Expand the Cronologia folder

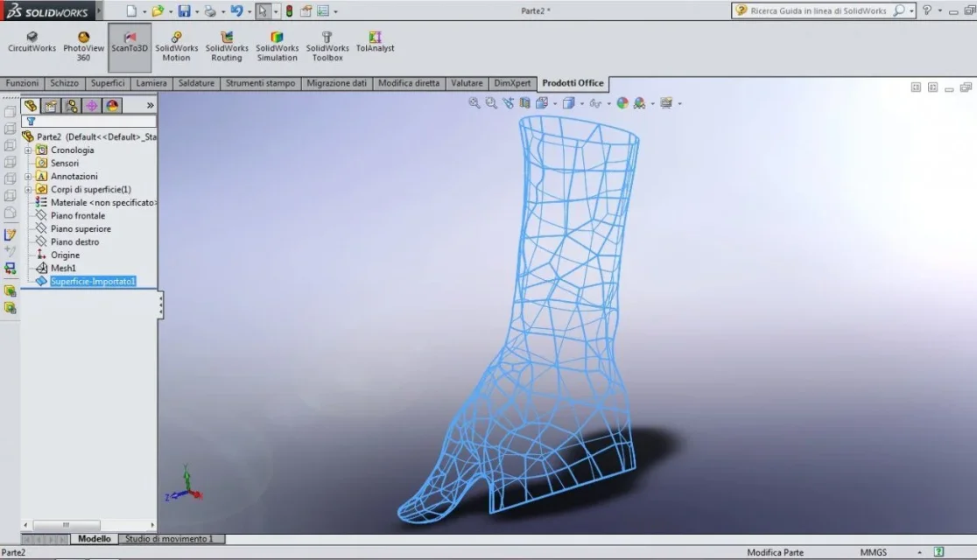[28, 150]
